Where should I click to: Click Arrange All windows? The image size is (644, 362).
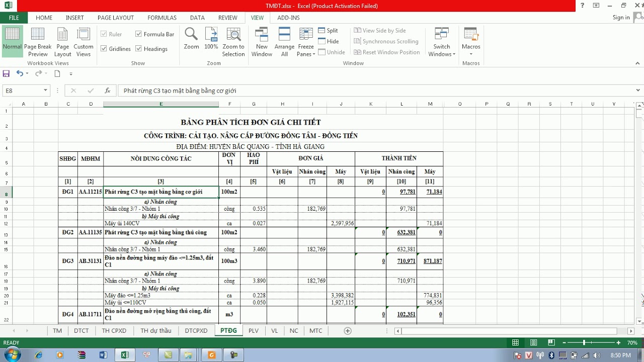pos(284,42)
